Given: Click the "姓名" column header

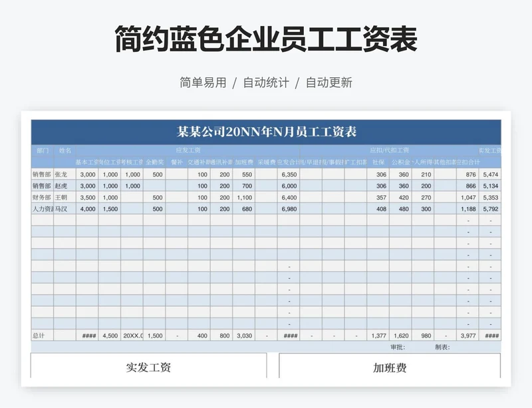Looking at the screenshot, I should pyautogui.click(x=65, y=150).
